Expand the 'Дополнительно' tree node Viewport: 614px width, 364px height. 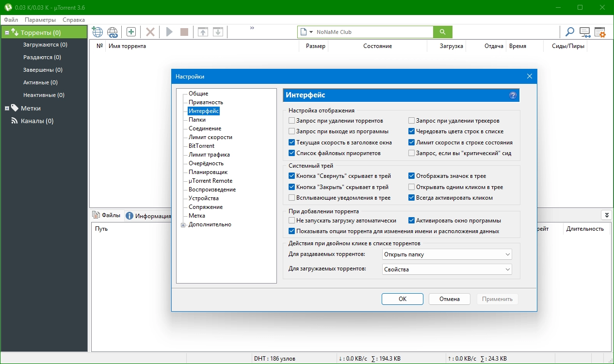coord(183,225)
